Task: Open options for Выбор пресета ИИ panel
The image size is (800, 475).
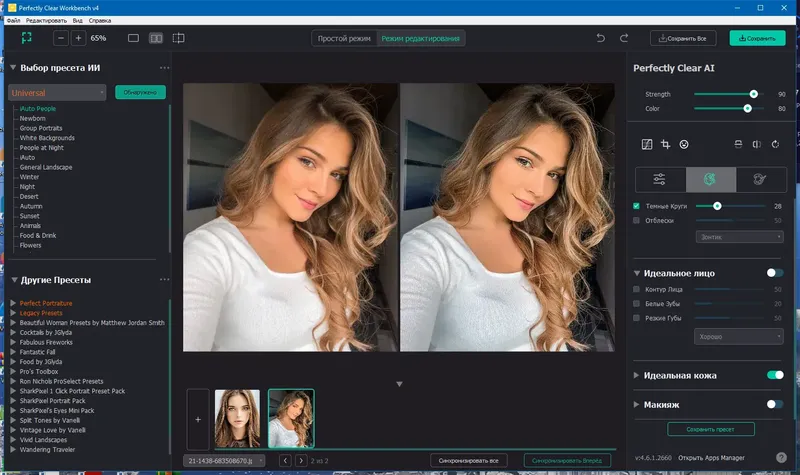Action: 164,68
